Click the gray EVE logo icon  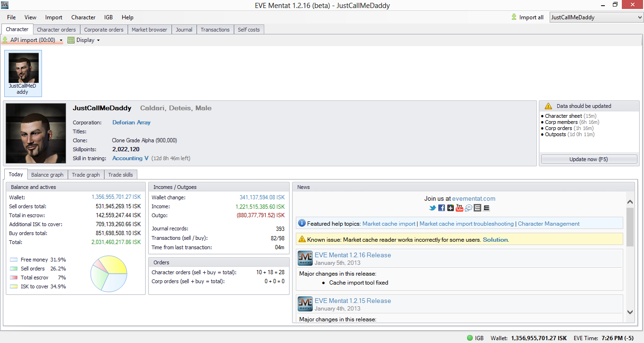click(x=477, y=208)
